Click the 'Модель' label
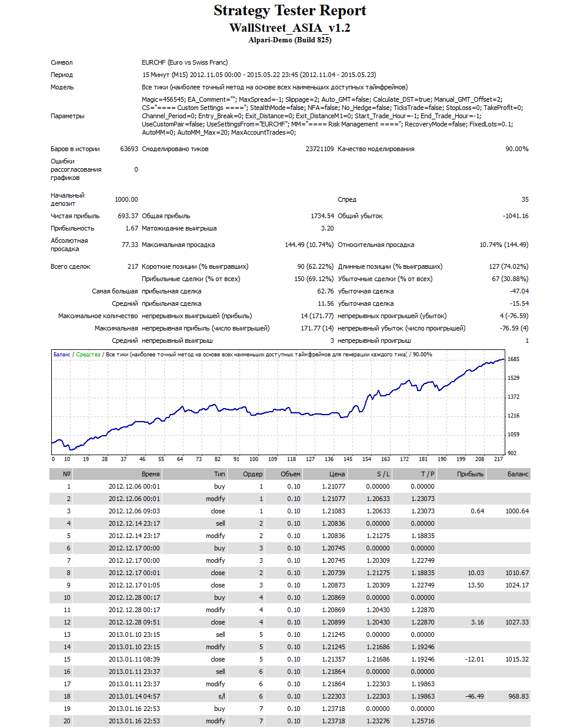580x728 pixels. [62, 87]
